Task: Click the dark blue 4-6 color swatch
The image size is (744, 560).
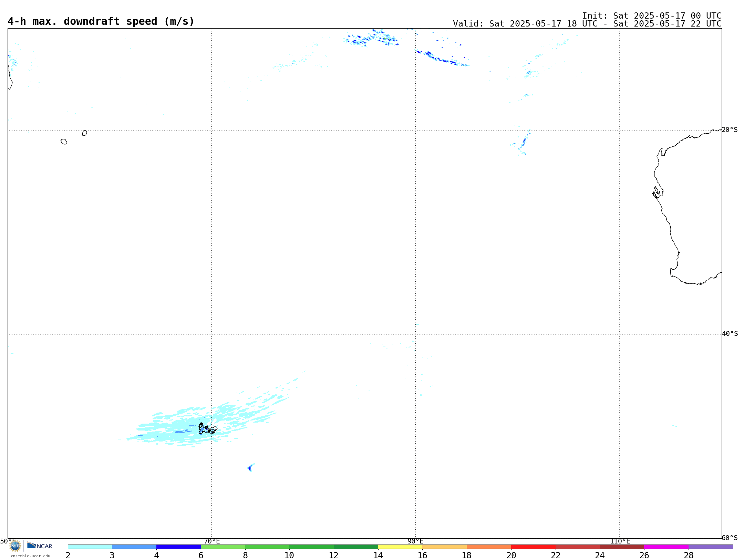Action: click(178, 547)
